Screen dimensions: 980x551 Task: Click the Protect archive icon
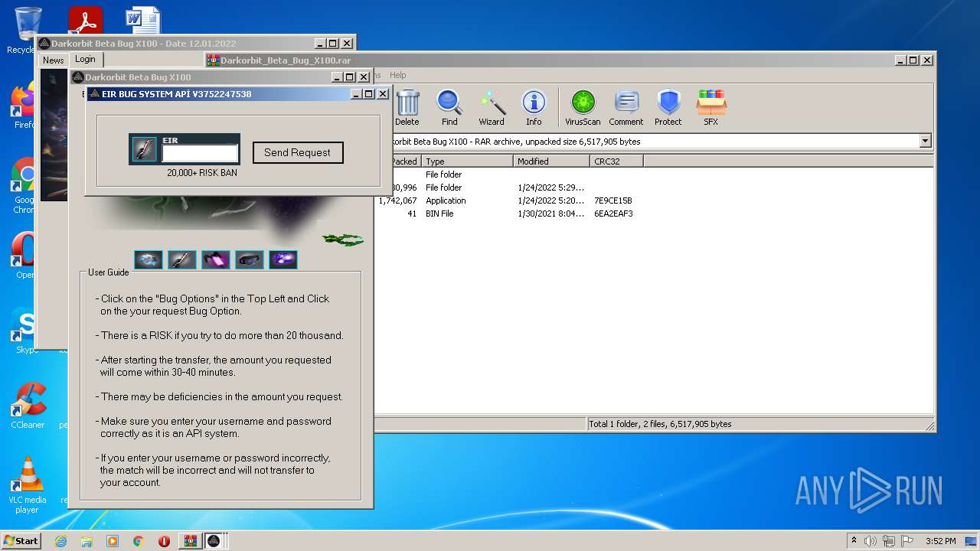[x=668, y=107]
